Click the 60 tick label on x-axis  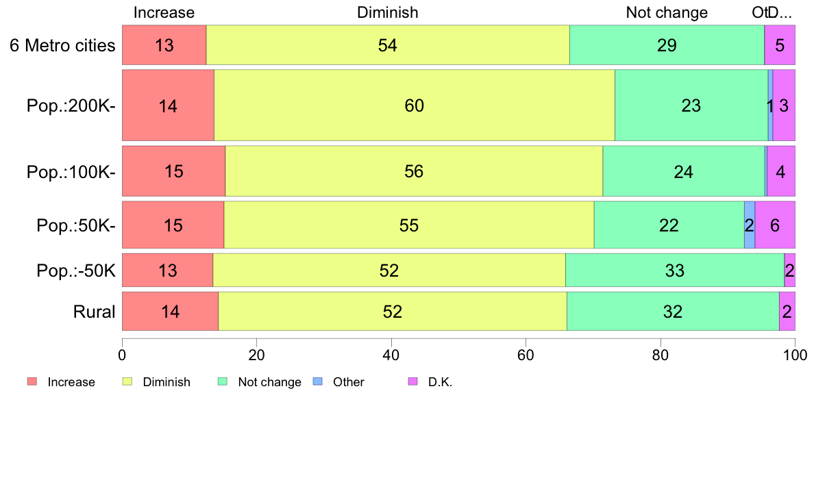[526, 355]
